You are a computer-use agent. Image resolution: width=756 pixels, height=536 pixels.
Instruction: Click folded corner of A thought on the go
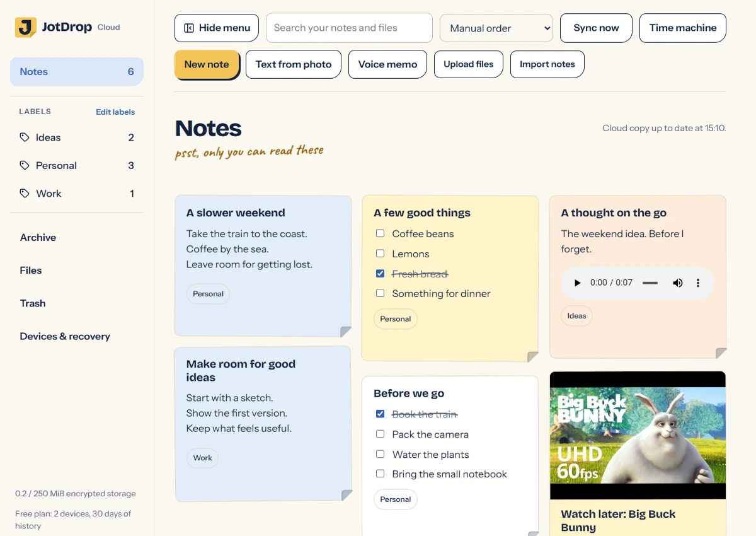coord(721,353)
